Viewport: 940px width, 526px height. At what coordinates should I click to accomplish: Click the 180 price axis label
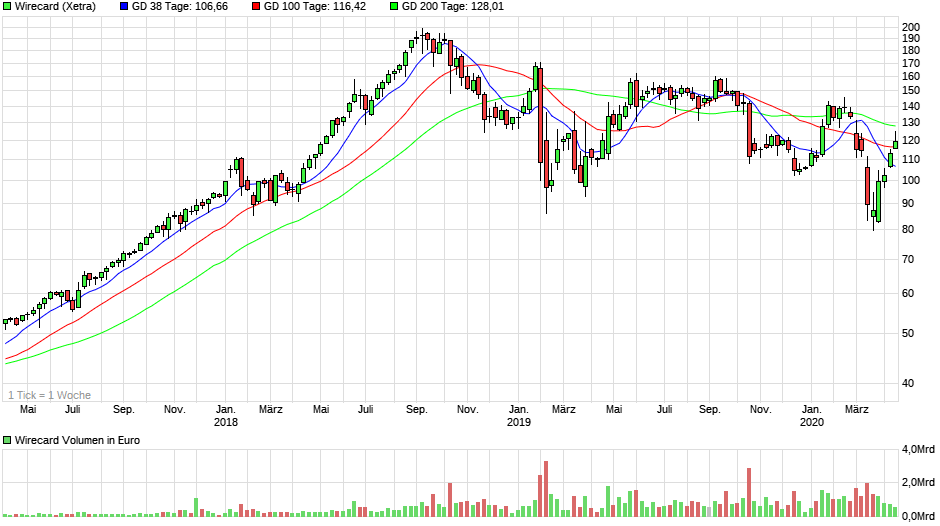[x=911, y=50]
